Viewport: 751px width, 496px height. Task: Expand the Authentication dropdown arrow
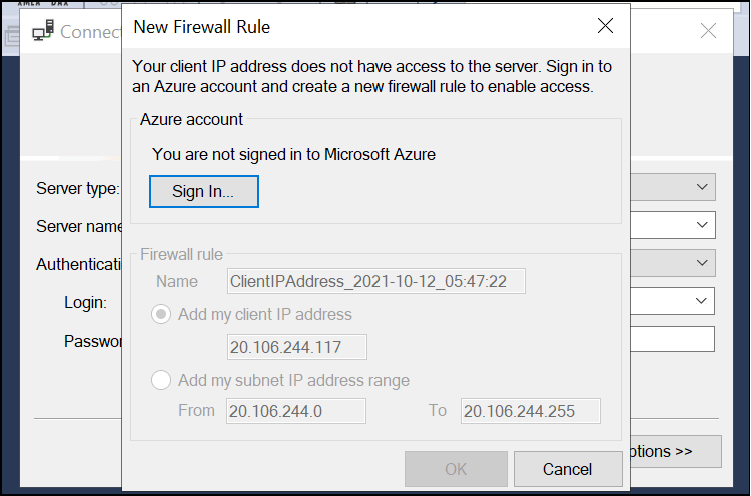(702, 262)
